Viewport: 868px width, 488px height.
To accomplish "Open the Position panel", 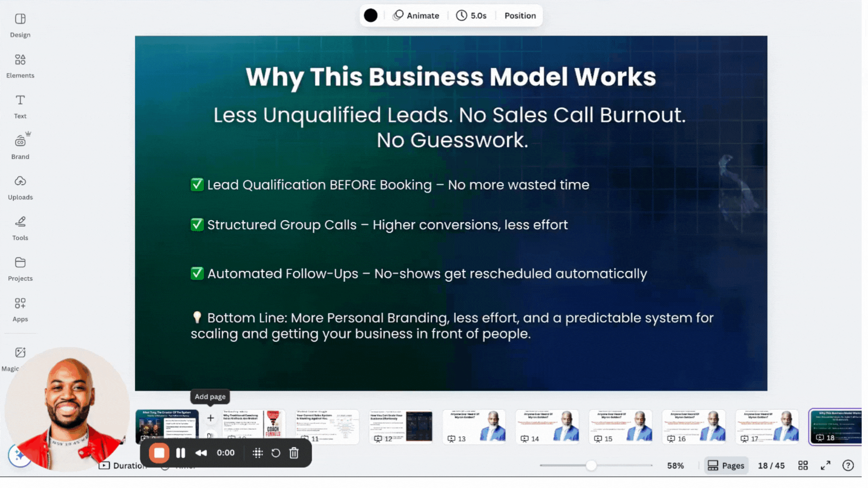I will [x=520, y=15].
